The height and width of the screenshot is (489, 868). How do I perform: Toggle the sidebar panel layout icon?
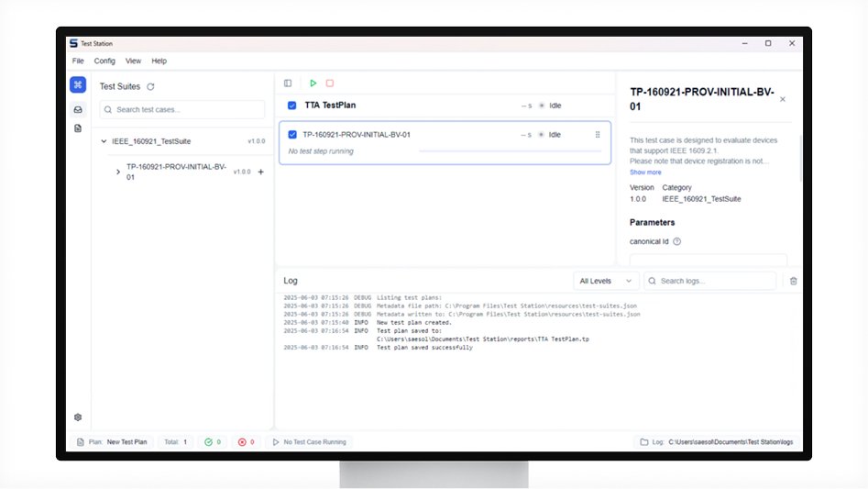click(x=288, y=83)
